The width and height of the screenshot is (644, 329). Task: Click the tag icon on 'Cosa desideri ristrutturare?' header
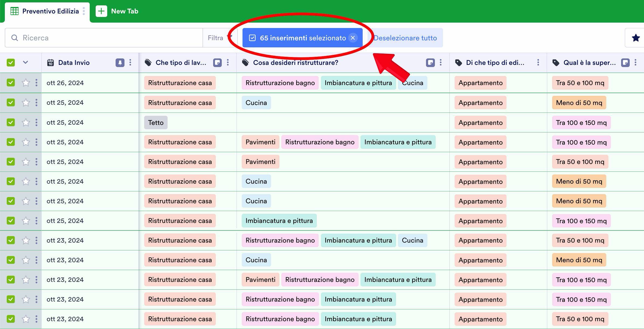point(245,62)
